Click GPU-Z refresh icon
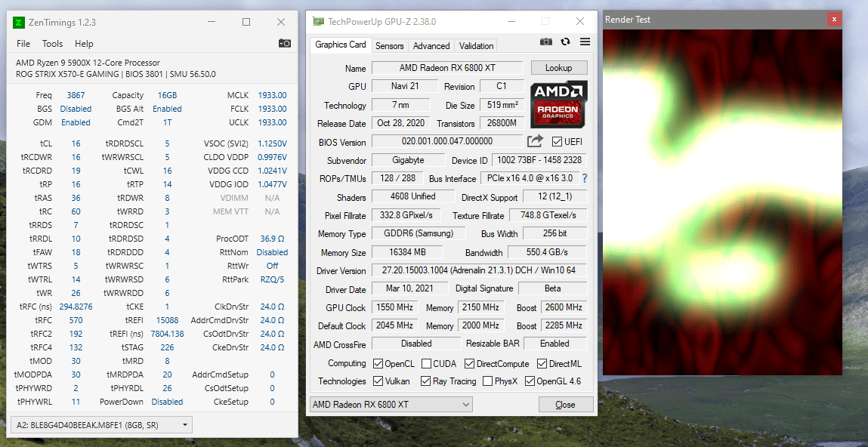The width and height of the screenshot is (868, 447). [x=565, y=42]
